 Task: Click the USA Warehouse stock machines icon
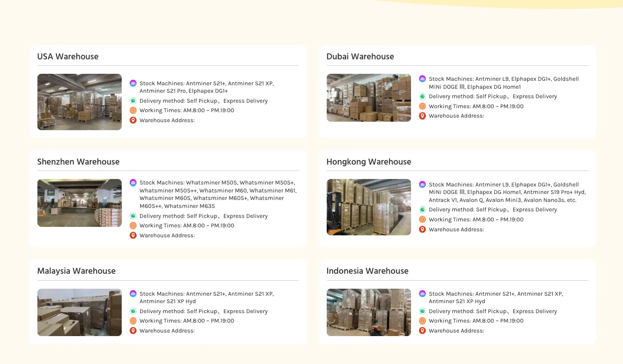[133, 83]
